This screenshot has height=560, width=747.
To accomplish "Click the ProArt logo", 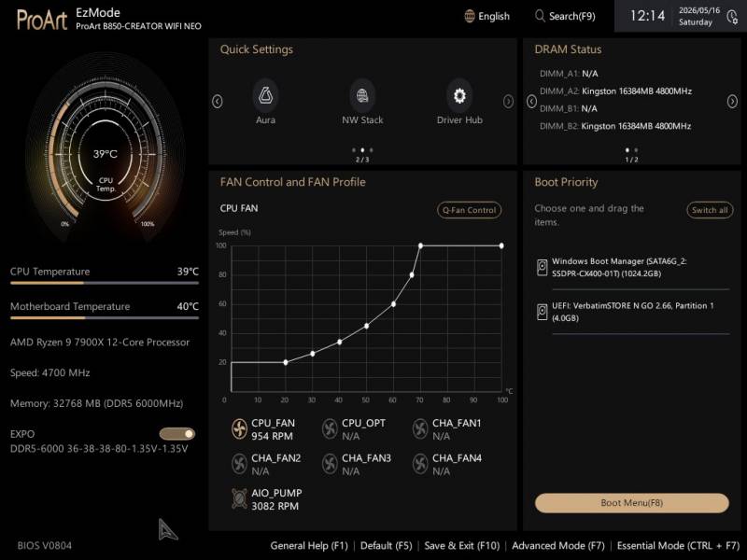I will click(42, 20).
